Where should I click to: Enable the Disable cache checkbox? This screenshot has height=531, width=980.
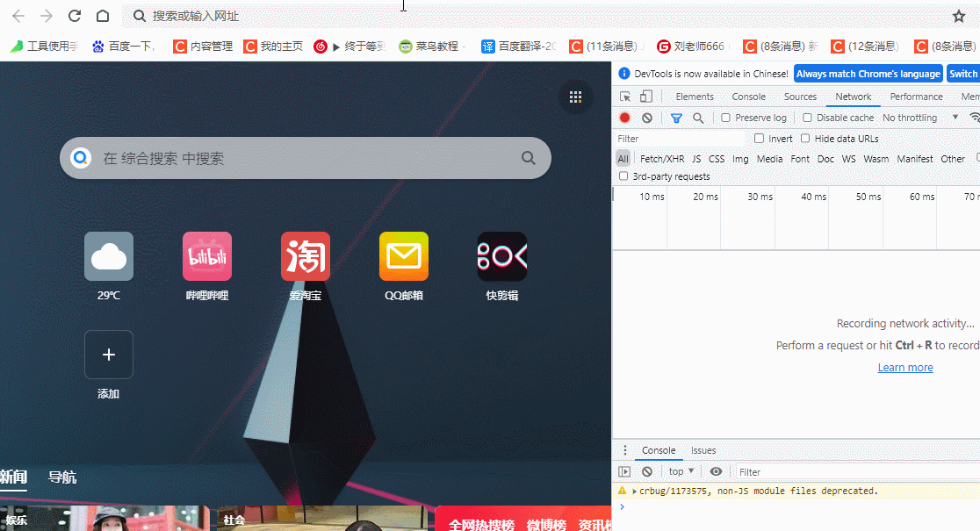(x=807, y=118)
